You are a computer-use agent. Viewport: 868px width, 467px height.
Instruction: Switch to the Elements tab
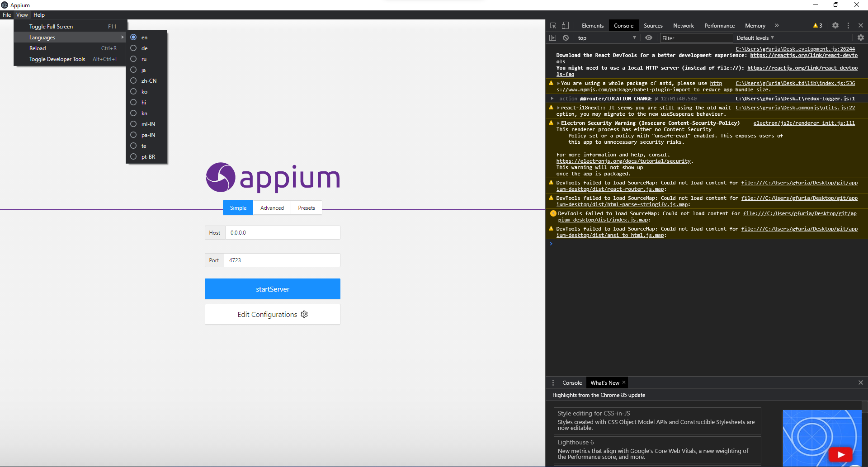(593, 26)
